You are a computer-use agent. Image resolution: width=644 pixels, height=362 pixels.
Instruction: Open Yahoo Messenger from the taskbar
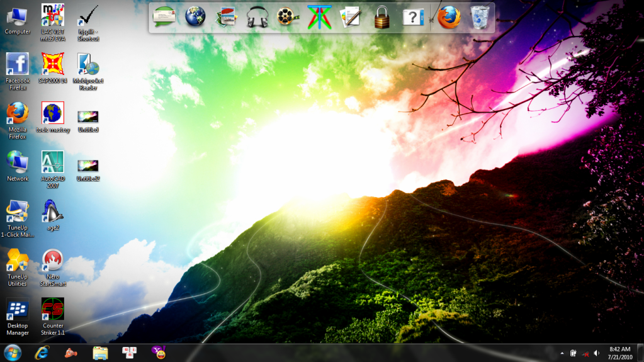pyautogui.click(x=159, y=353)
